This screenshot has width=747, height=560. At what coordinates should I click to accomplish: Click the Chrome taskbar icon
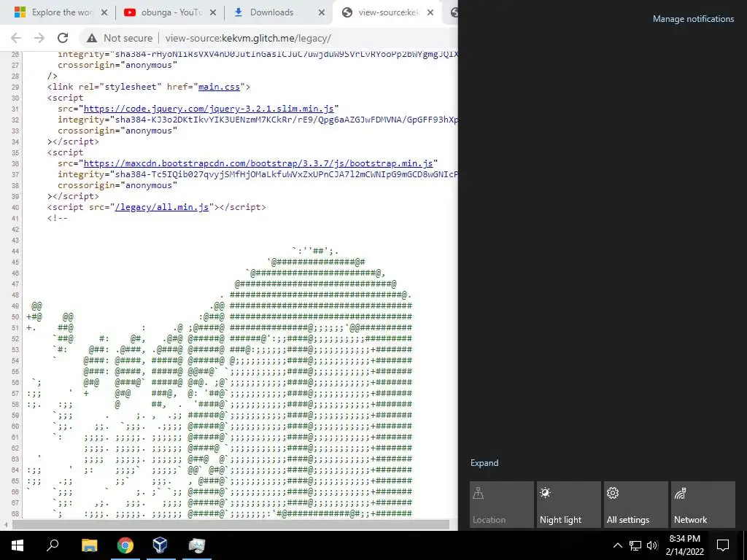pos(125,545)
